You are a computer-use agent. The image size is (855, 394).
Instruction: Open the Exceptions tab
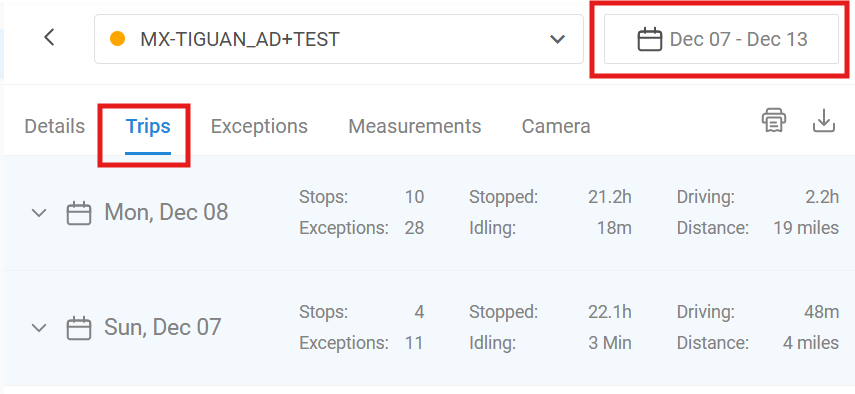[259, 126]
